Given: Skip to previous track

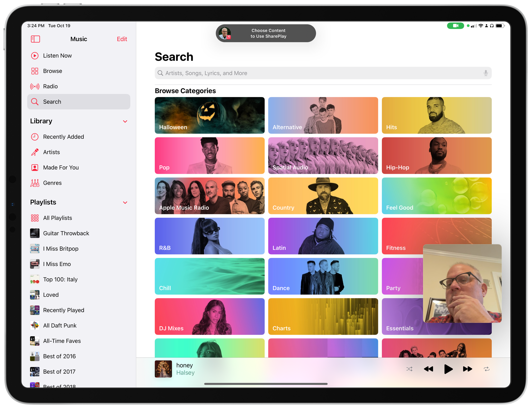Looking at the screenshot, I should coord(428,369).
